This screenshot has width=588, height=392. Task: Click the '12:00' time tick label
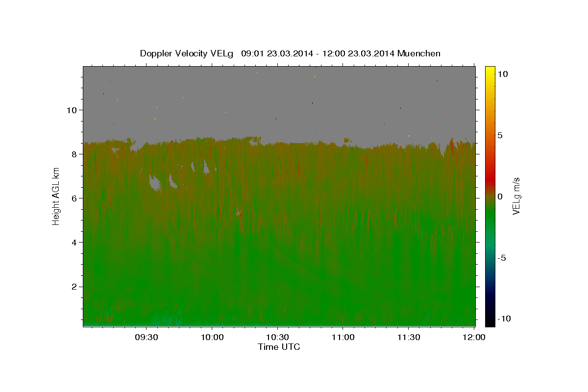coord(474,337)
